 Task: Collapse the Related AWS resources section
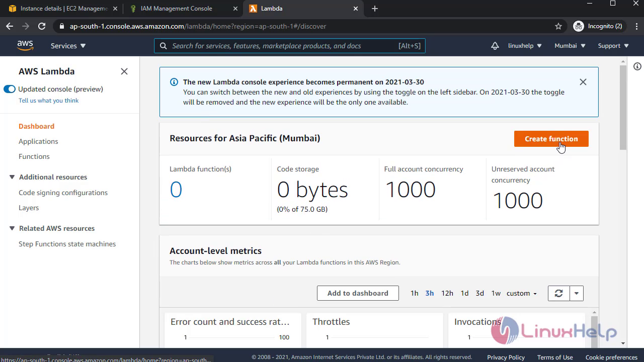point(12,228)
